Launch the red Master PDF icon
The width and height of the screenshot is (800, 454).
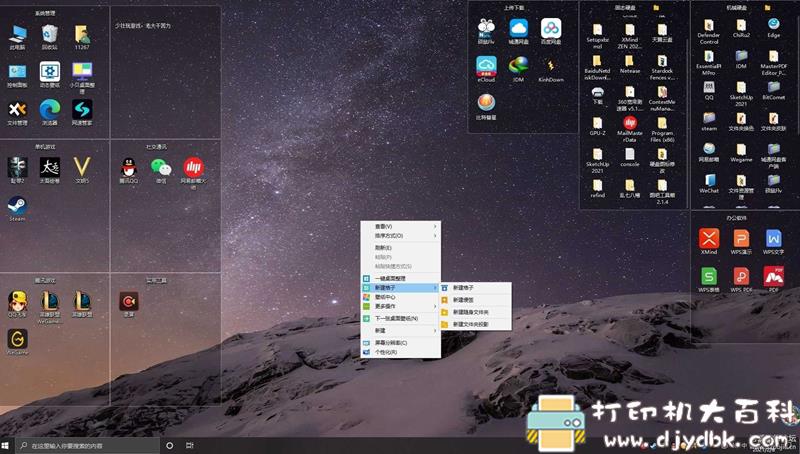(x=773, y=280)
